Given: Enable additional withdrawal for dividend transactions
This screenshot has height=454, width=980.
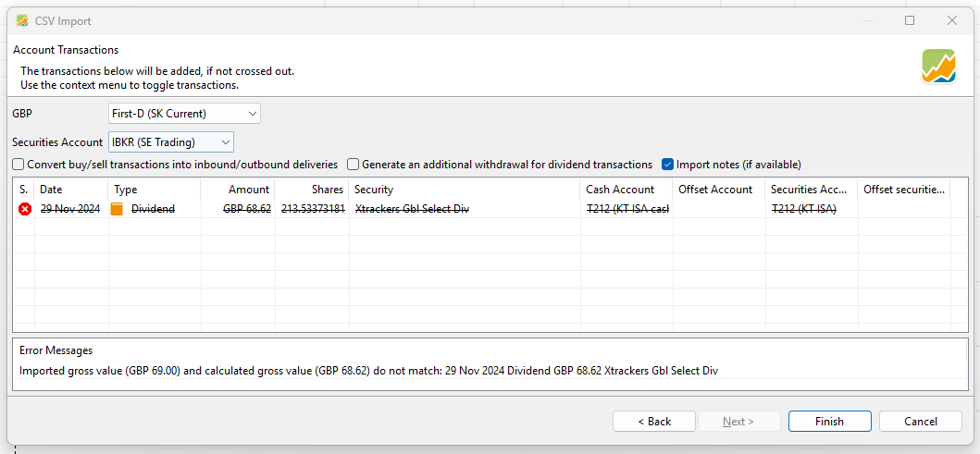Looking at the screenshot, I should (354, 165).
